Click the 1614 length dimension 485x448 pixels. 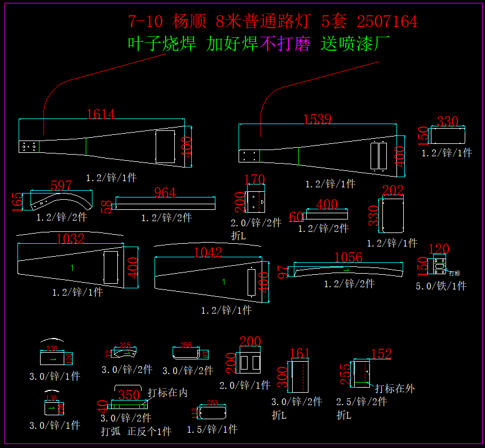[x=101, y=115]
